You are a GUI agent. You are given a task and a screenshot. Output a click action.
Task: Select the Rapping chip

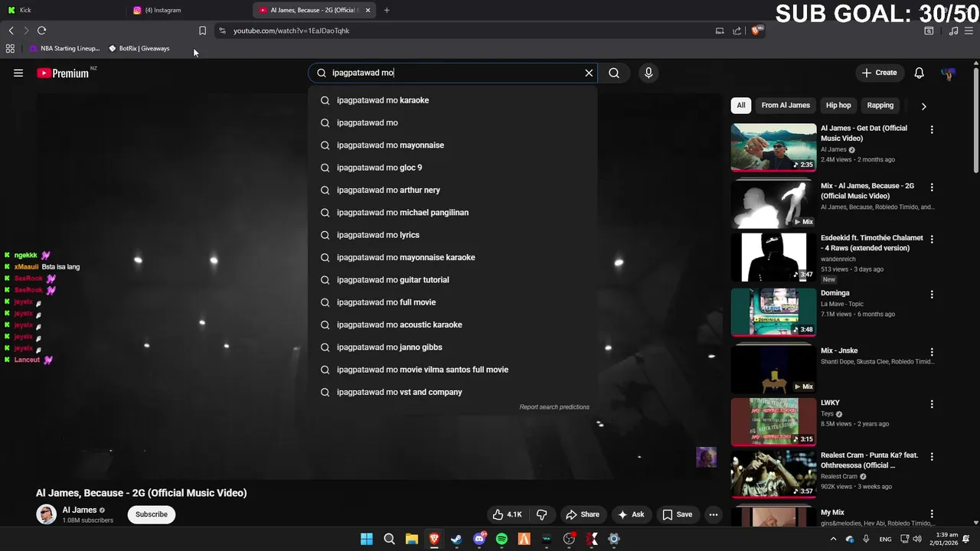coord(880,105)
